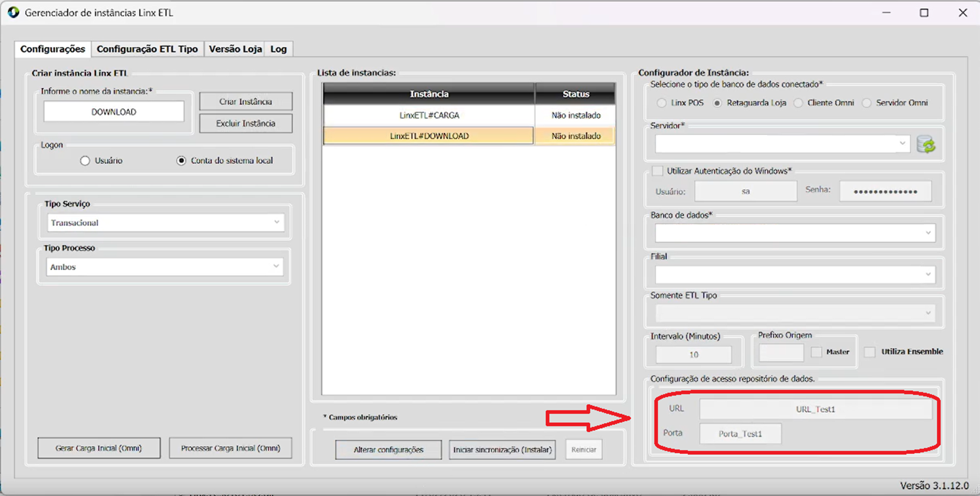Viewport: 980px width, 496px height.
Task: Minimize the Linx ETL manager window
Action: click(886, 13)
